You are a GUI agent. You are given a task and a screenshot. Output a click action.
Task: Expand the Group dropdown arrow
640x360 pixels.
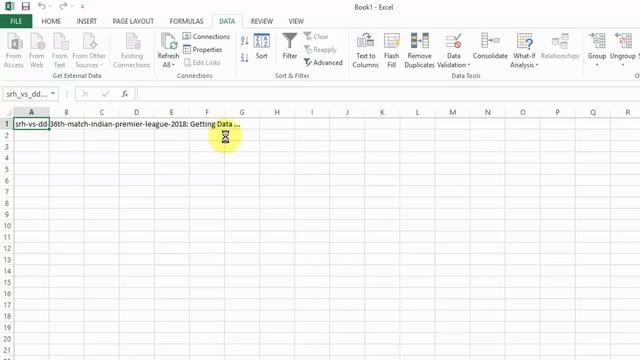(x=597, y=65)
